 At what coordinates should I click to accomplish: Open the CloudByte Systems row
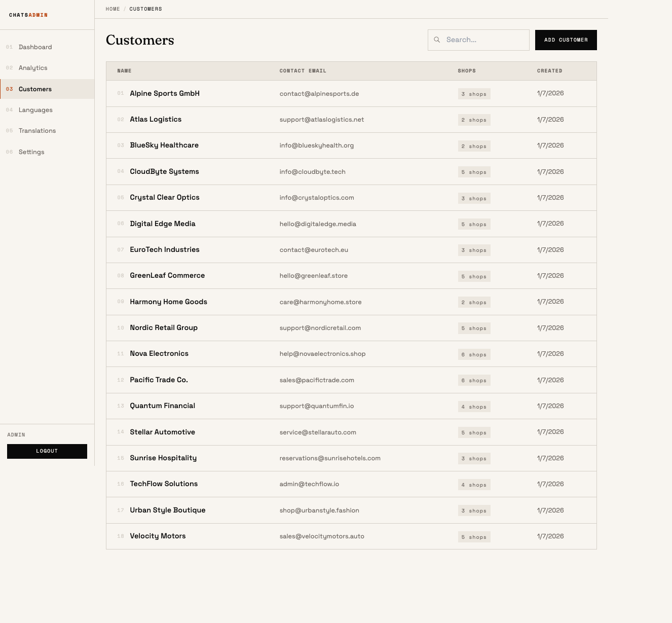[164, 172]
